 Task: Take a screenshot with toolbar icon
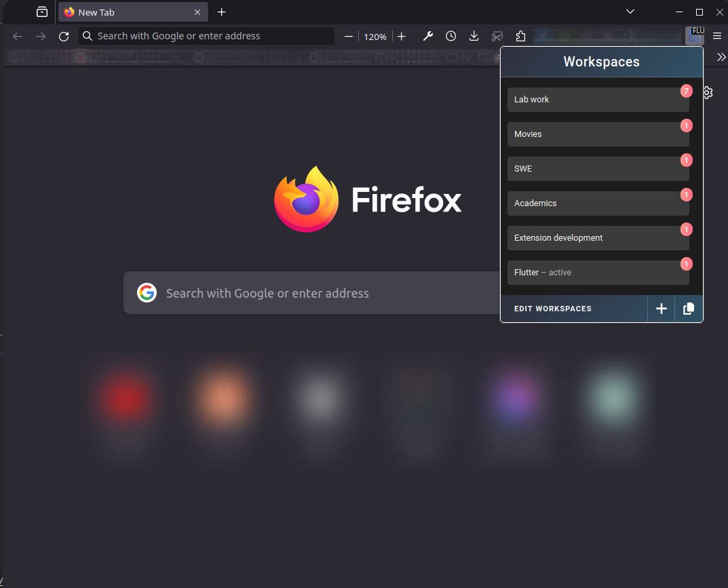point(497,36)
